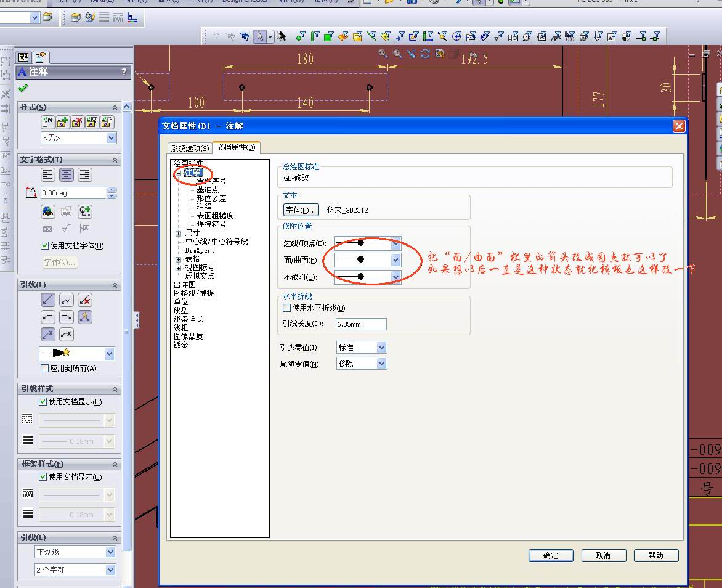Select 线型 in the tree

180,310
